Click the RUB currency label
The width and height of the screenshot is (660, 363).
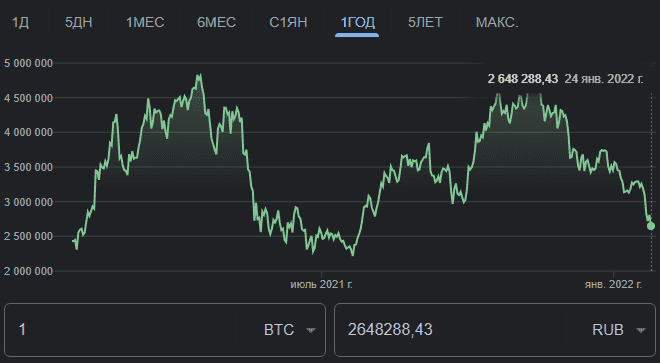[608, 330]
